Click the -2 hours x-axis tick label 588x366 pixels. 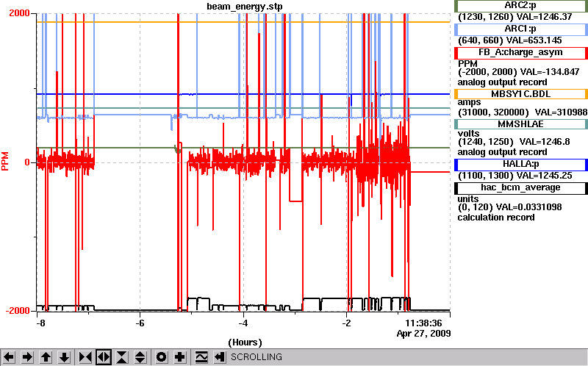(346, 323)
